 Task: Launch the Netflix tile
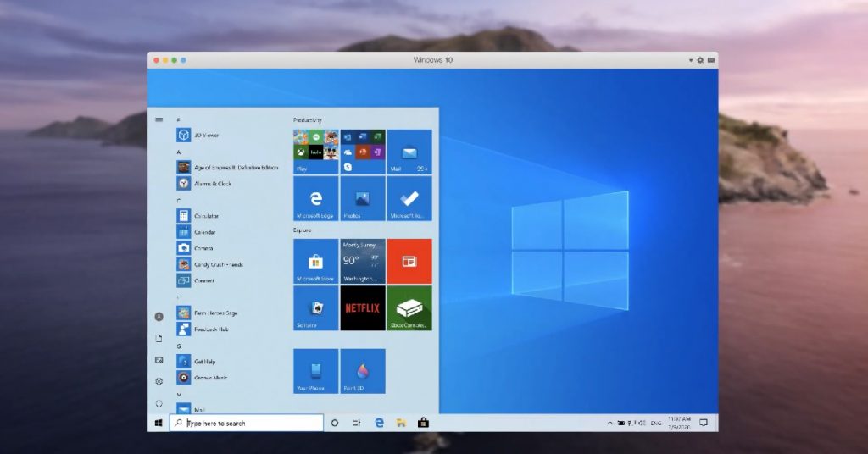[363, 308]
